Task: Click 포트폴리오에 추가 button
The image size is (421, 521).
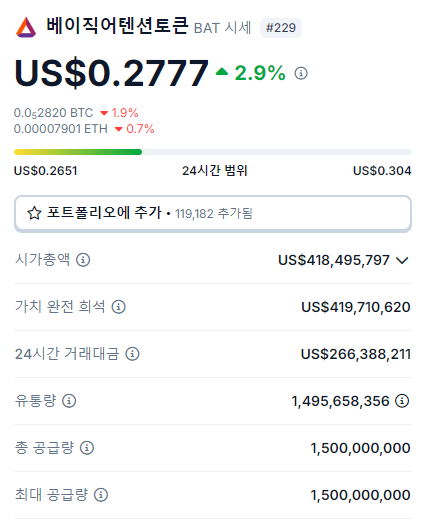Action: point(213,213)
